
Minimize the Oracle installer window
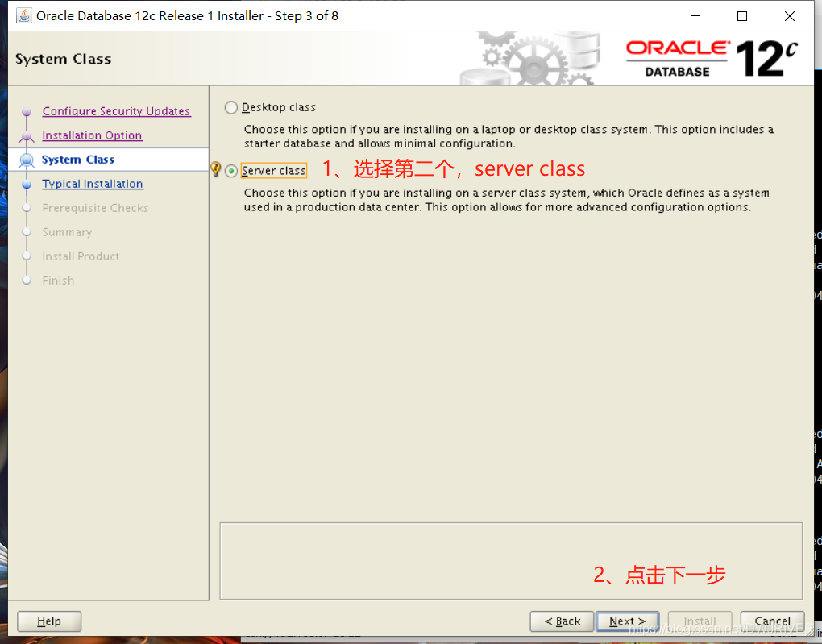695,16
